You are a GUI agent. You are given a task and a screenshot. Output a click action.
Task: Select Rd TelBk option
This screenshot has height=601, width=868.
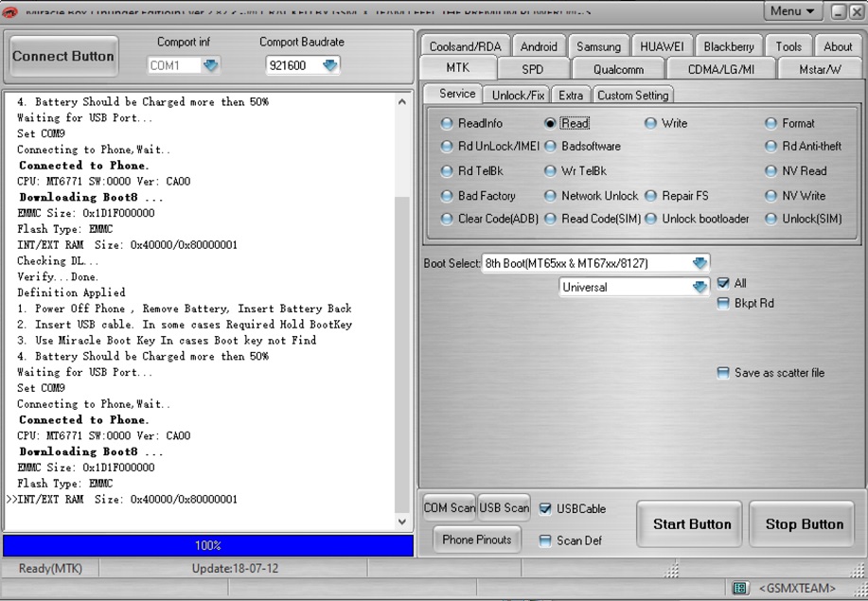click(471, 171)
